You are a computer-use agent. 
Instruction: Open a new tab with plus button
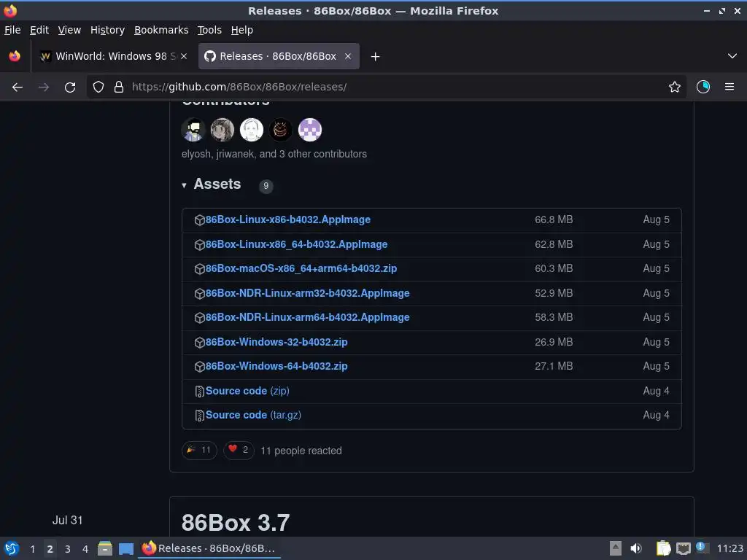376,57
